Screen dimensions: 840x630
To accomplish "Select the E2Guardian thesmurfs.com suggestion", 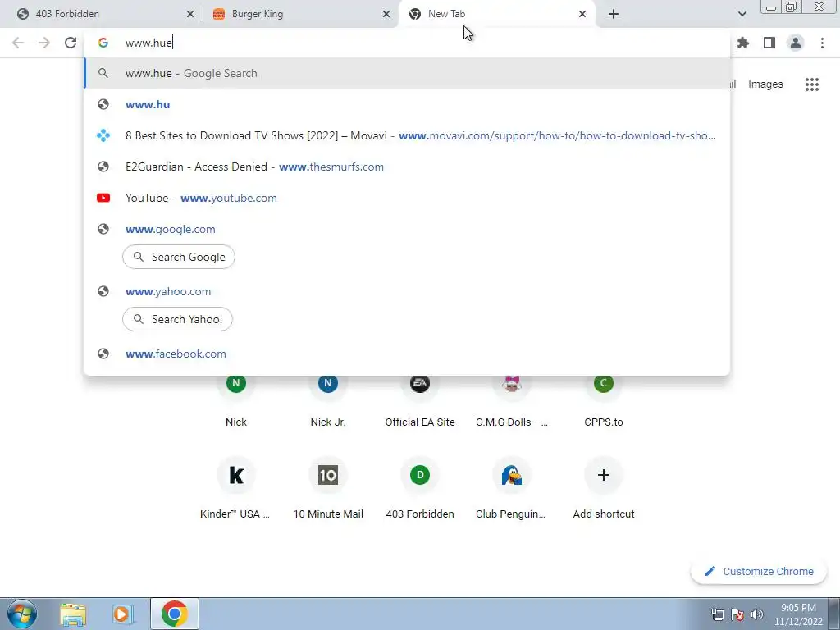I will (x=407, y=167).
